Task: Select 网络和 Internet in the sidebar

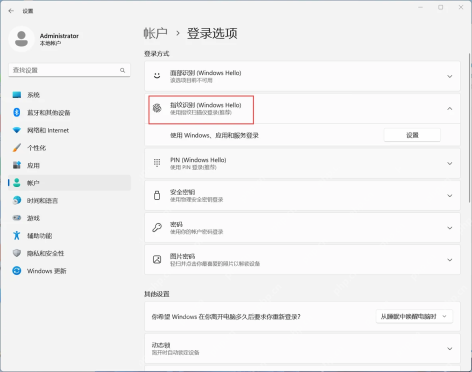Action: [69, 130]
